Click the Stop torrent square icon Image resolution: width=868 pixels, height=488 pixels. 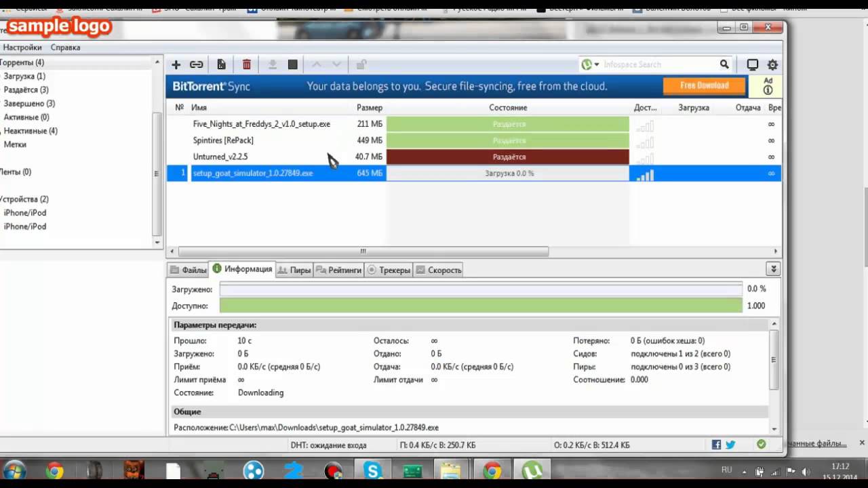click(x=292, y=64)
